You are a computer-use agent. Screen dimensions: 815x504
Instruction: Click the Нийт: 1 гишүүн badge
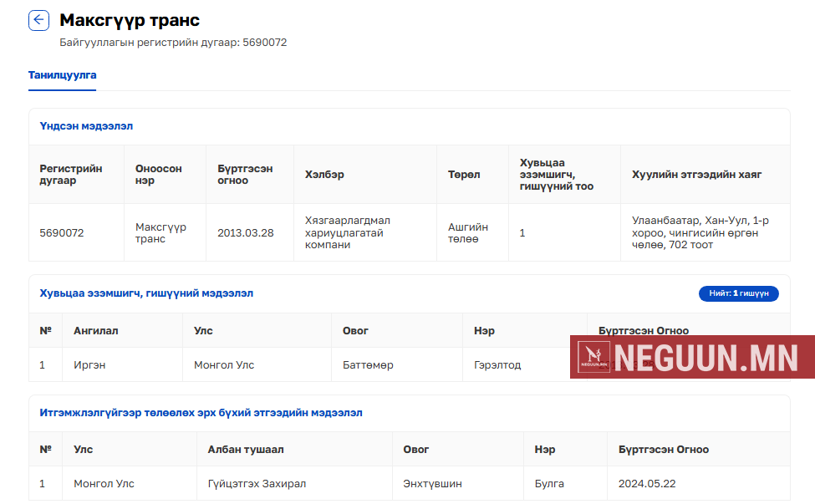(x=738, y=293)
